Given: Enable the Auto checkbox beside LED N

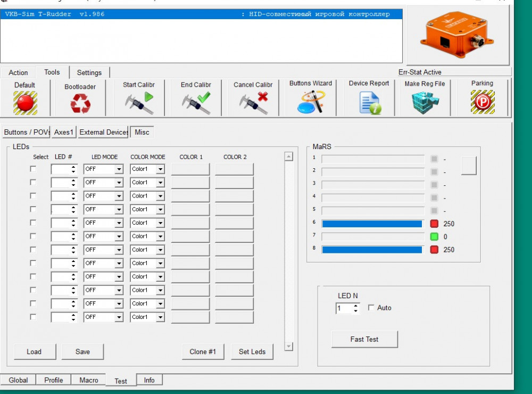Looking at the screenshot, I should pyautogui.click(x=371, y=308).
